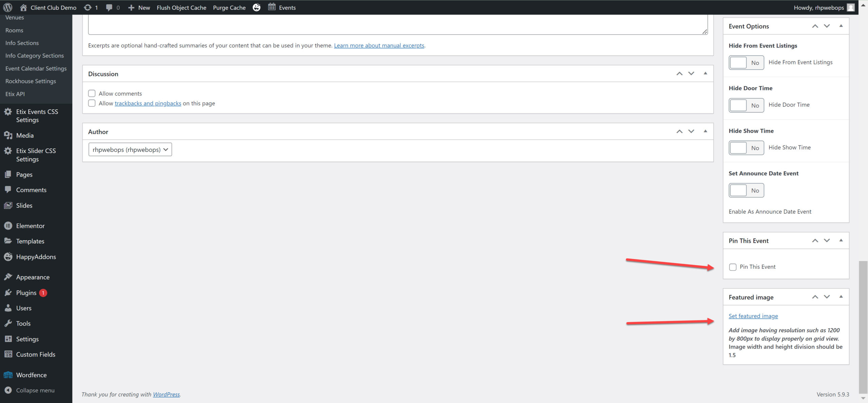868x403 pixels.
Task: Open comments bubble icon in admin bar
Action: [109, 7]
